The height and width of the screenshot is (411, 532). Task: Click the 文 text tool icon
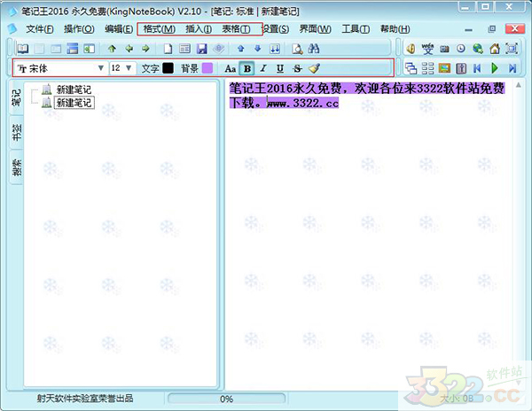(427, 49)
